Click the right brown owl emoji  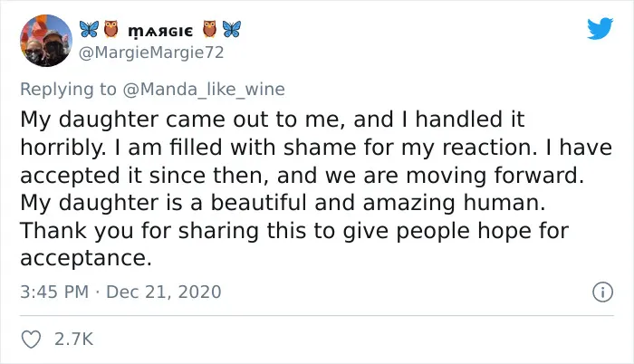pos(209,29)
